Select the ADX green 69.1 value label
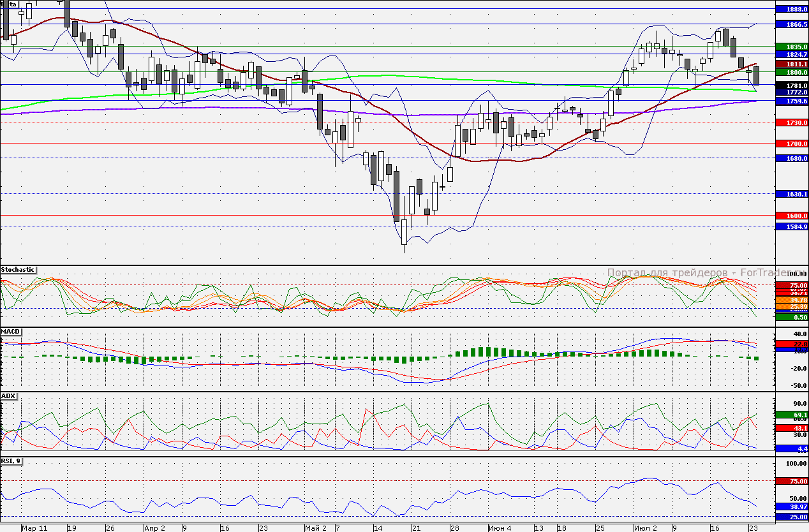Screen dimensions: 809x532 tap(791, 415)
